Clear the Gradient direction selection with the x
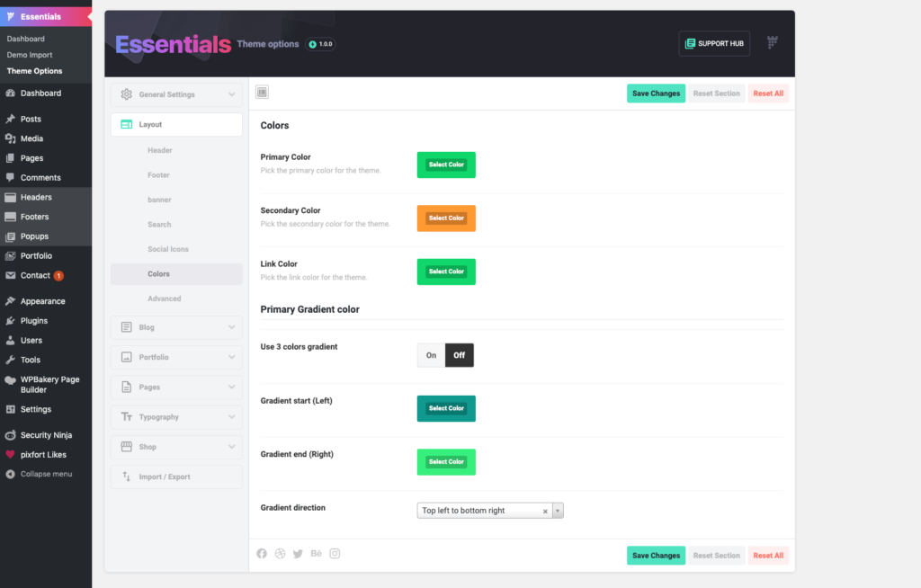This screenshot has width=921, height=588. (x=545, y=509)
